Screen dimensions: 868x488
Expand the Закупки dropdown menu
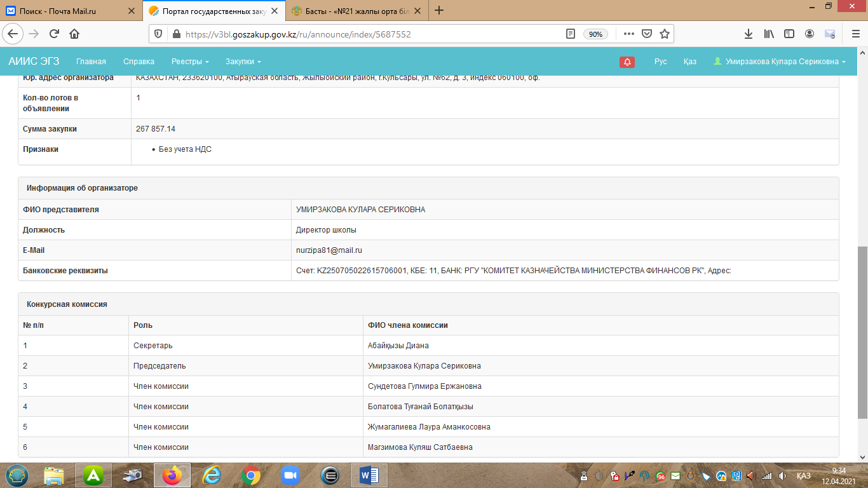(243, 62)
